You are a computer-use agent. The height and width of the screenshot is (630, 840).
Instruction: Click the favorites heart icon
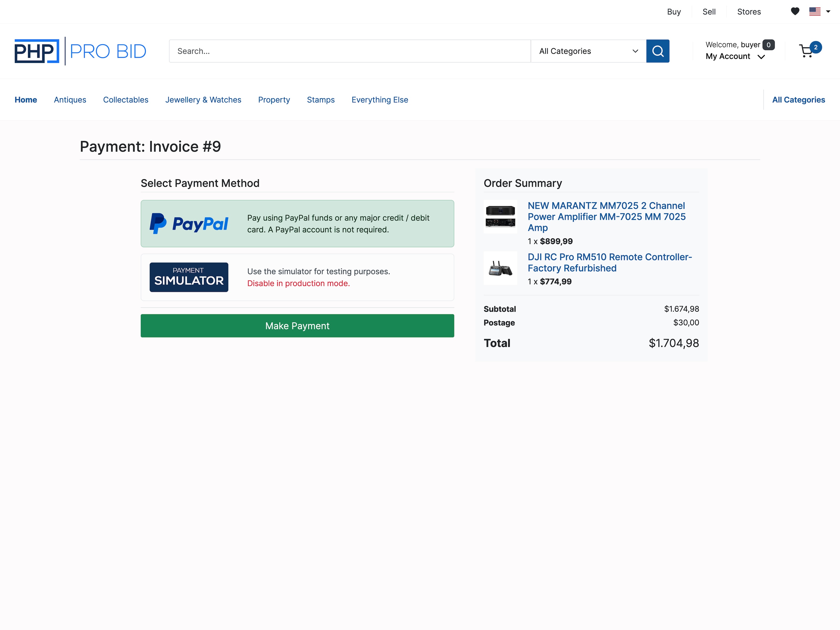pyautogui.click(x=795, y=11)
